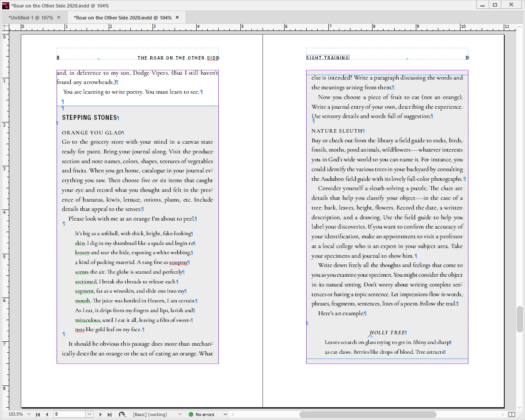Close the Untitled-1 document tab

[x=59, y=17]
